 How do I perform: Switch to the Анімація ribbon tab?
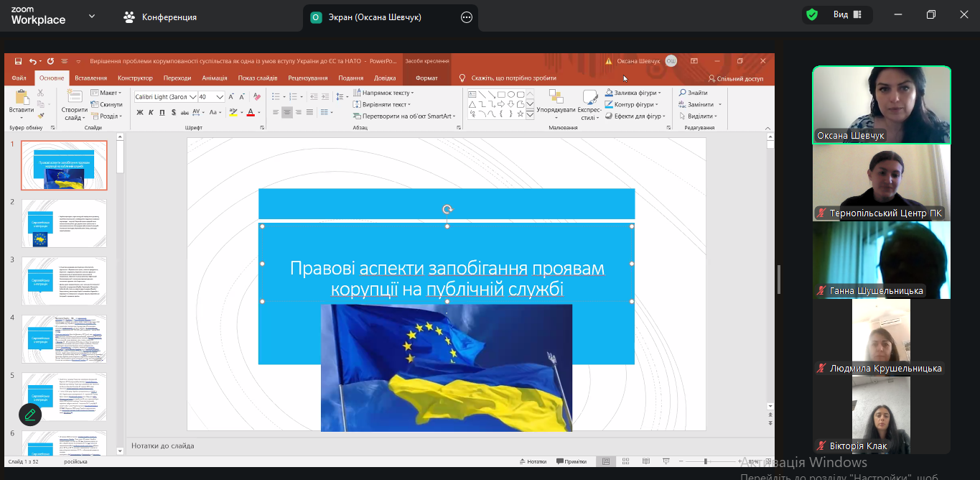pos(215,78)
